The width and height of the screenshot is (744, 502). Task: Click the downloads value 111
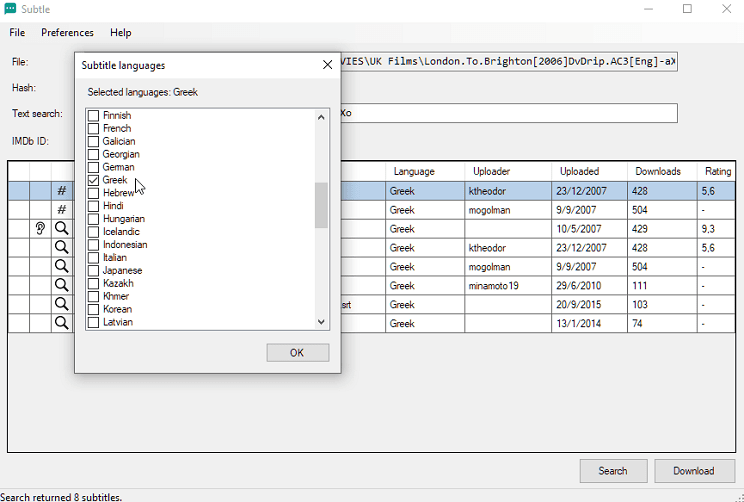(662, 286)
